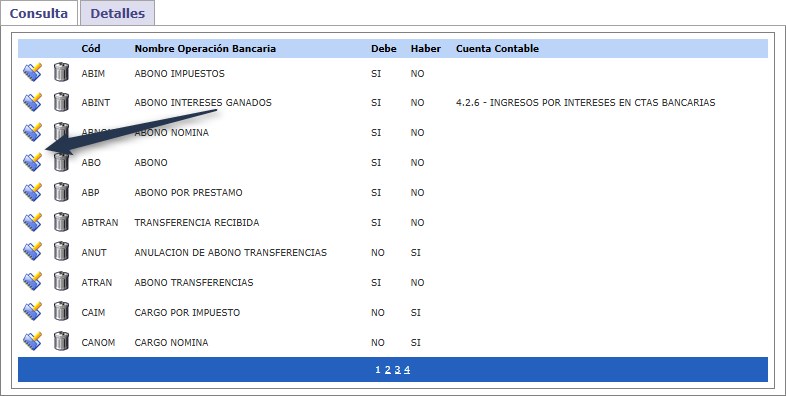Screen dimensions: 786x396
Task: Open page 3 in the pager
Action: coord(397,370)
